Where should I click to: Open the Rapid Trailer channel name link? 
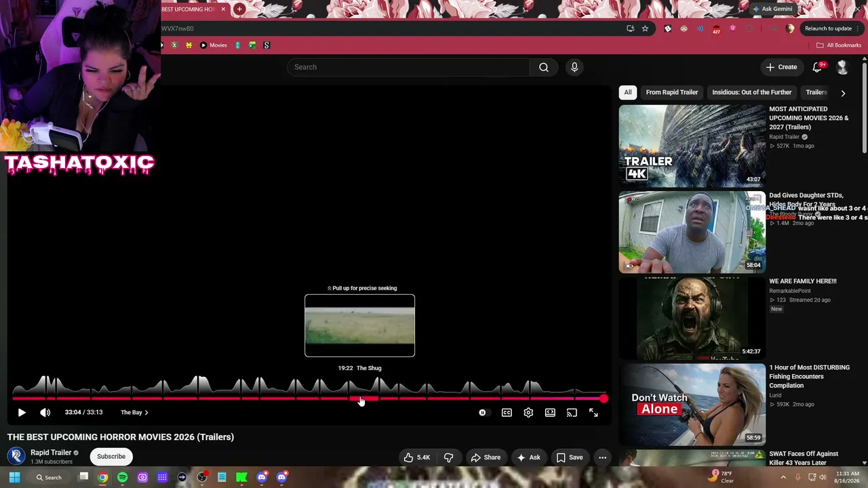51,453
